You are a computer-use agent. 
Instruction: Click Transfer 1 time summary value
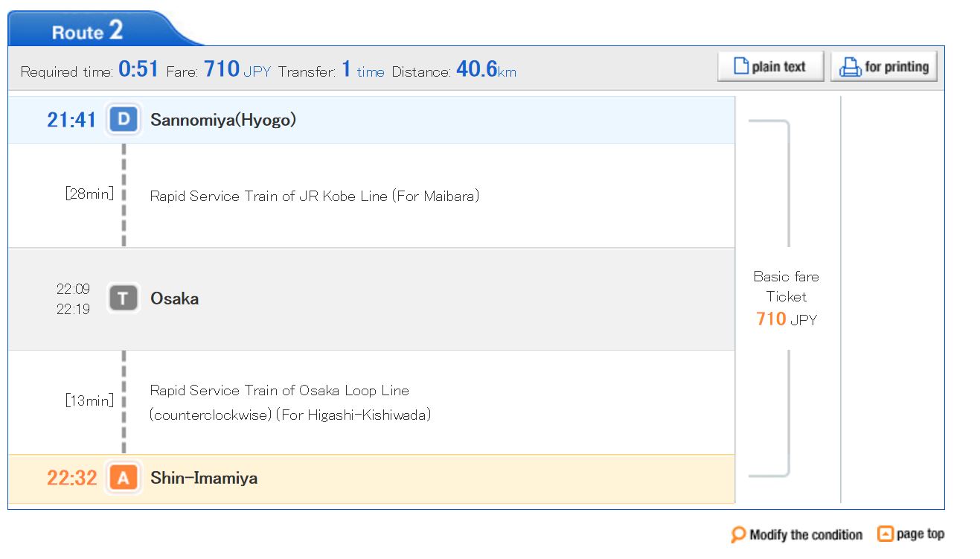(x=363, y=70)
